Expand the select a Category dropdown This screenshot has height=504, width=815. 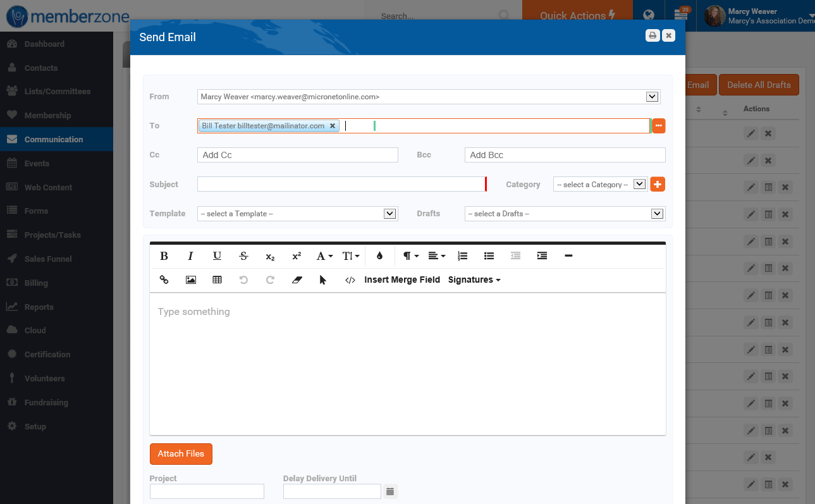(x=638, y=184)
